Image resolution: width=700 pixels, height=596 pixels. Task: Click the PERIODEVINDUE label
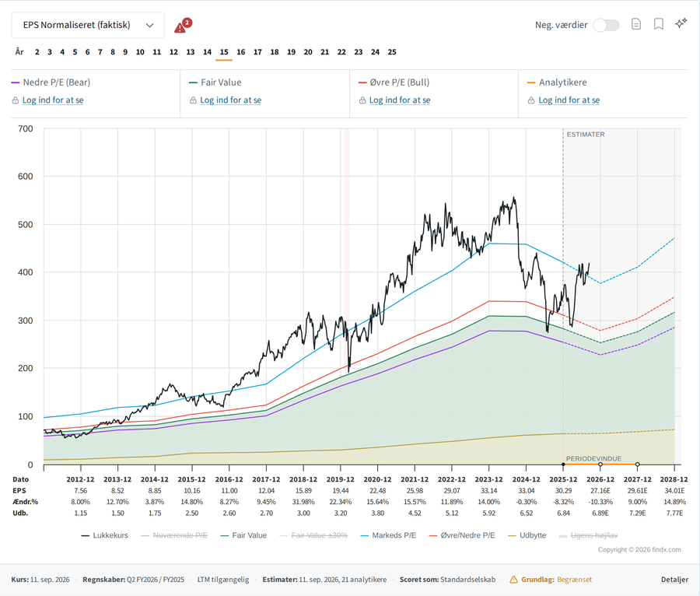pos(593,458)
